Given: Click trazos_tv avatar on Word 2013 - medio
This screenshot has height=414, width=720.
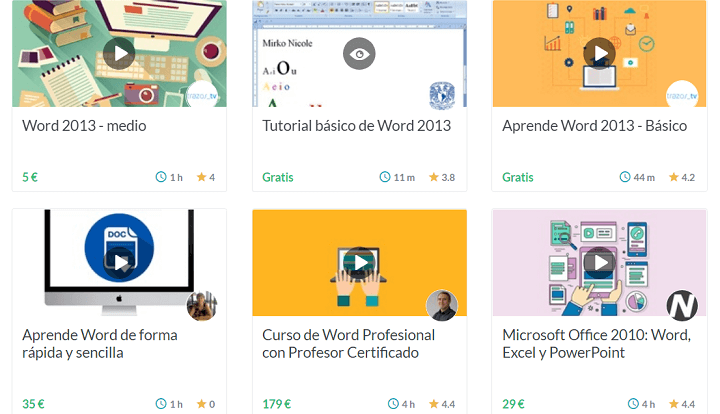Looking at the screenshot, I should [202, 96].
